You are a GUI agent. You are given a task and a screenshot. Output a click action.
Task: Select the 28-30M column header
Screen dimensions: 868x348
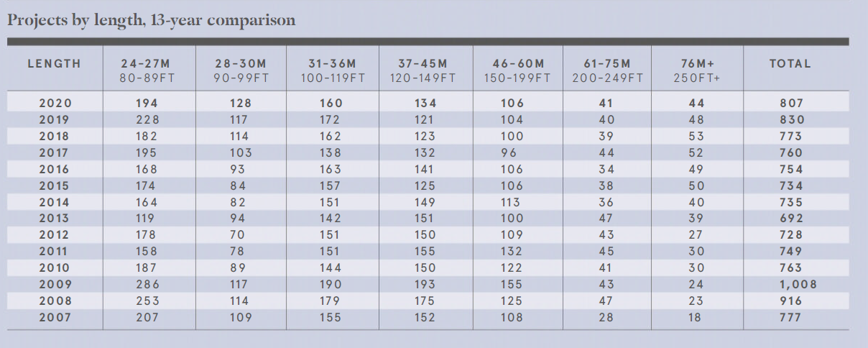coord(240,63)
